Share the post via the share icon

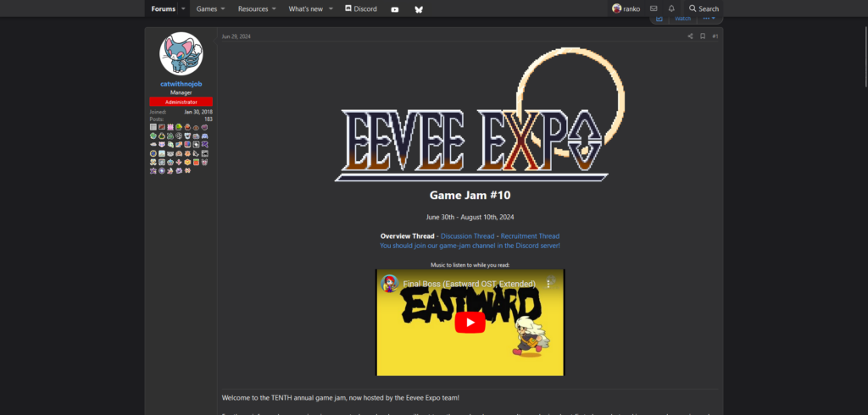tap(690, 36)
